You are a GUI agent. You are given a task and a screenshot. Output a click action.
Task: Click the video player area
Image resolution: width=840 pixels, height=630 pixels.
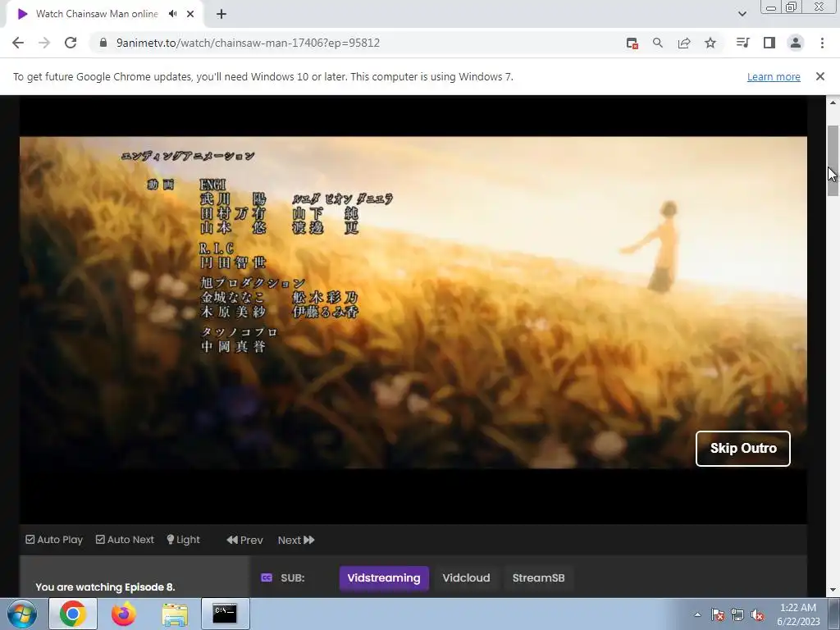tap(413, 309)
